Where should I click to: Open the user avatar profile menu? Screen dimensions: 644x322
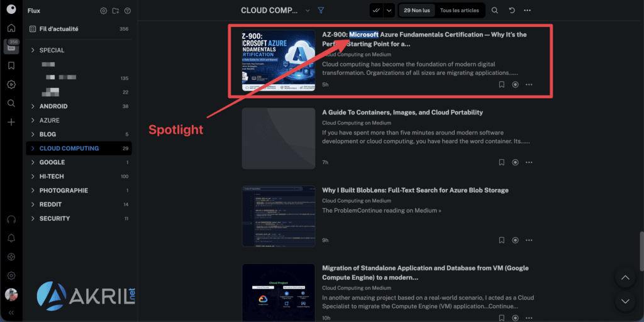[11, 294]
